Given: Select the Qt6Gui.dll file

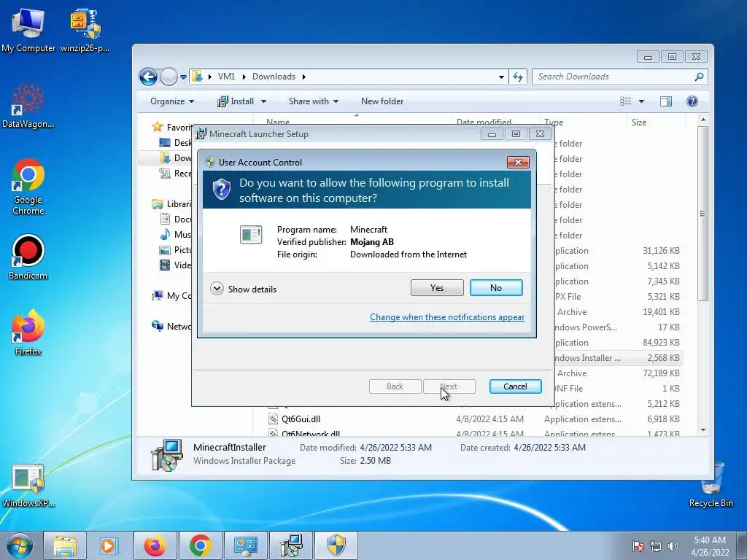Looking at the screenshot, I should point(301,419).
